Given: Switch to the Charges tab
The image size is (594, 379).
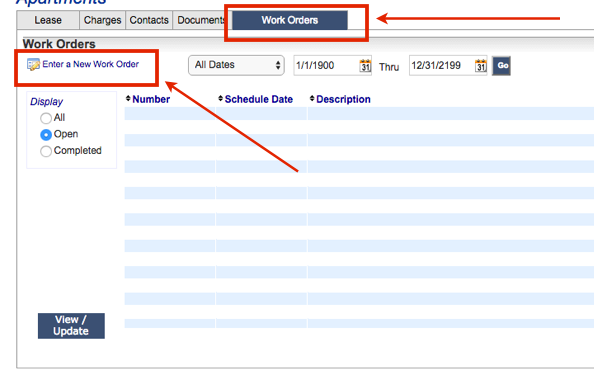Looking at the screenshot, I should point(102,20).
